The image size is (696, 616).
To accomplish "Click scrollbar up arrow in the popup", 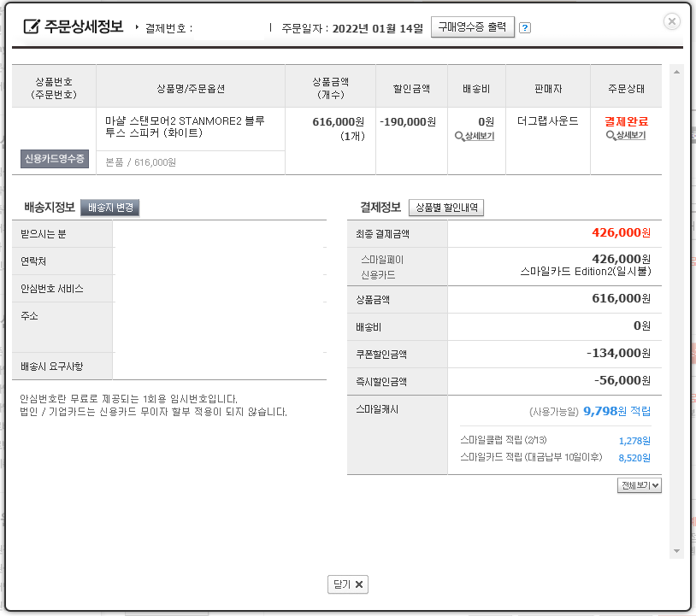I will pyautogui.click(x=676, y=72).
